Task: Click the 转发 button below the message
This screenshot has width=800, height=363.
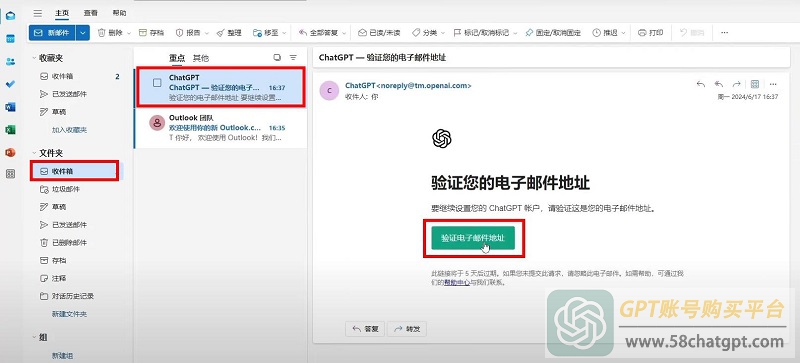Action: click(407, 329)
